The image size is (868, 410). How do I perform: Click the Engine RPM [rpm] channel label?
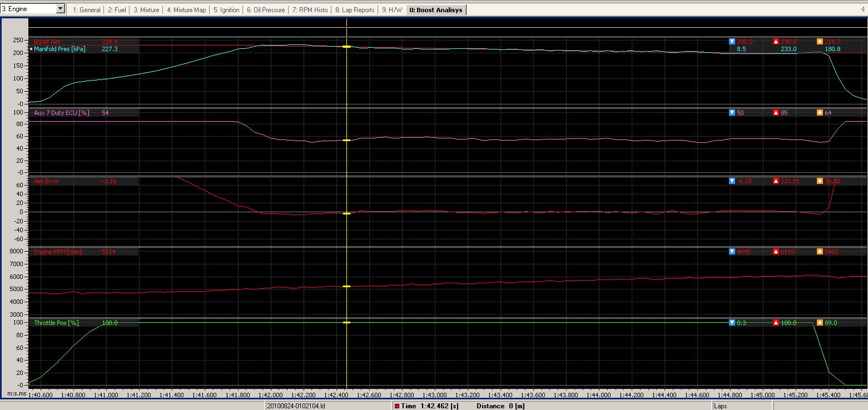click(x=58, y=252)
